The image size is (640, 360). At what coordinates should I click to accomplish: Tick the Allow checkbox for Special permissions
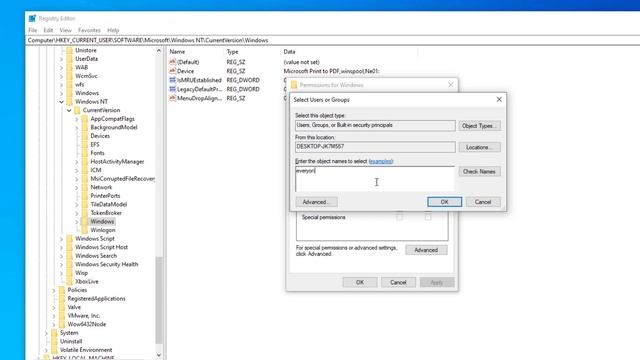(400, 218)
